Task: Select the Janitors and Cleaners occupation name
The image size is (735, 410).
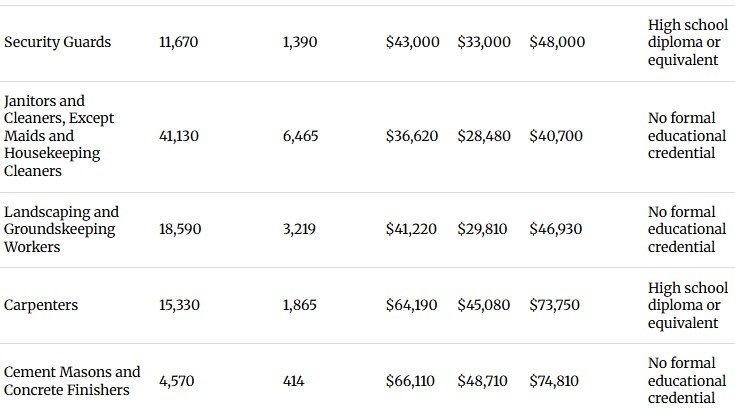Action: 60,136
